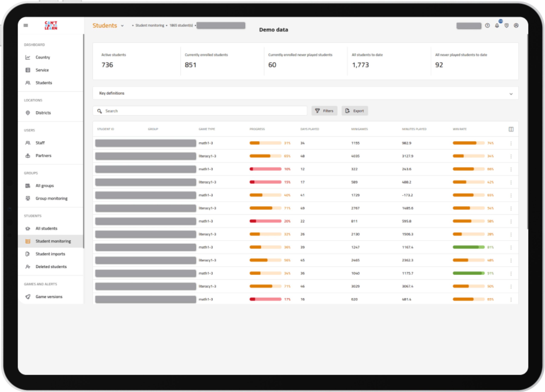Open the Filters options
This screenshot has height=392, width=545.
324,111
